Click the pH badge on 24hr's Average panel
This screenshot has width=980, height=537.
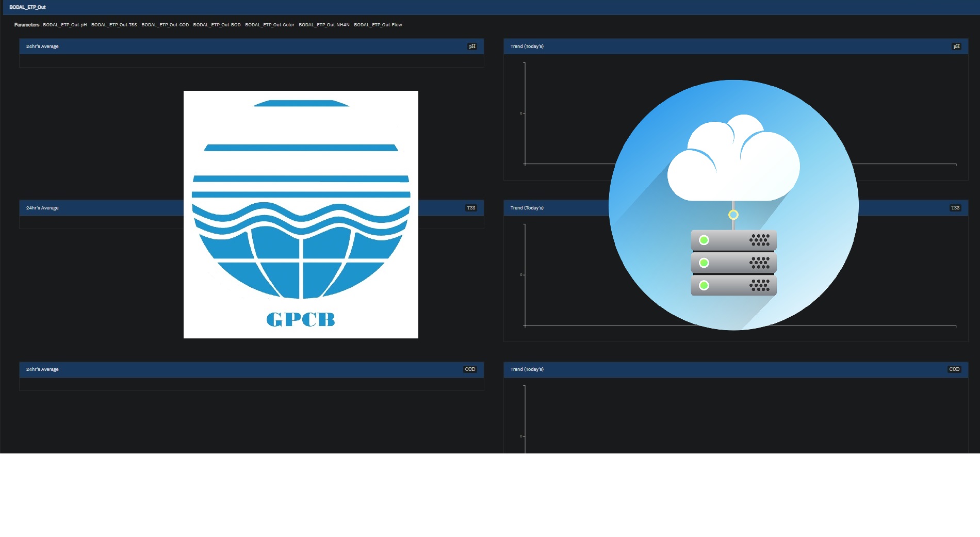(472, 46)
